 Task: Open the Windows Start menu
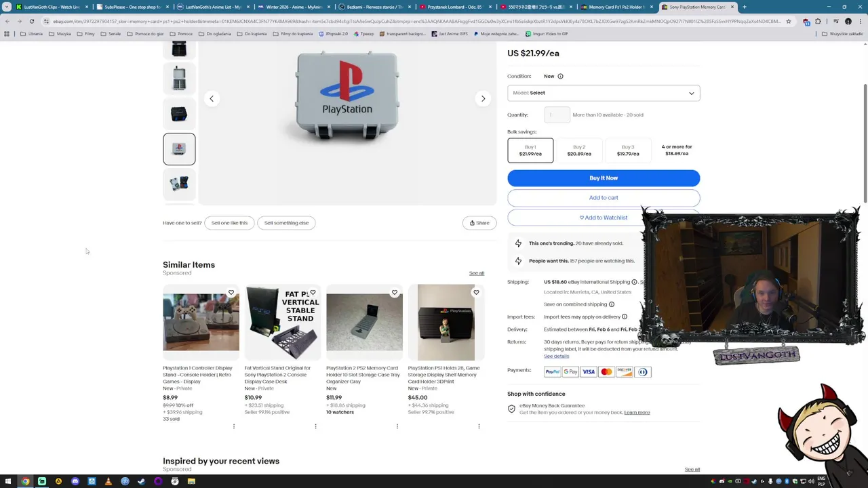click(8, 481)
